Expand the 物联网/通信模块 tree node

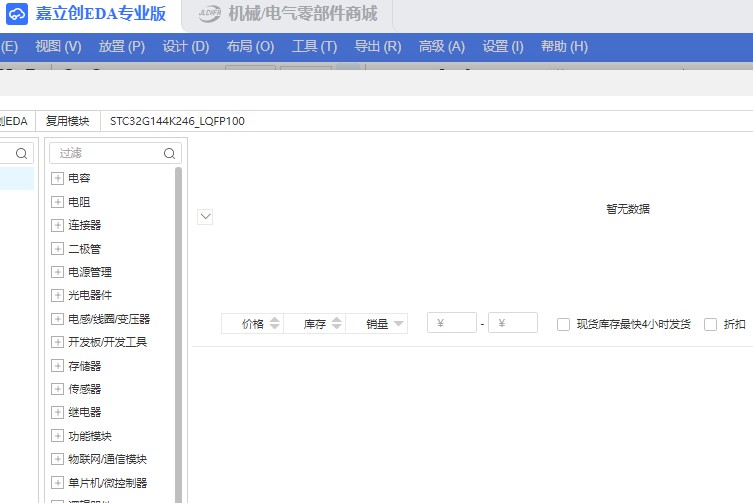point(57,459)
